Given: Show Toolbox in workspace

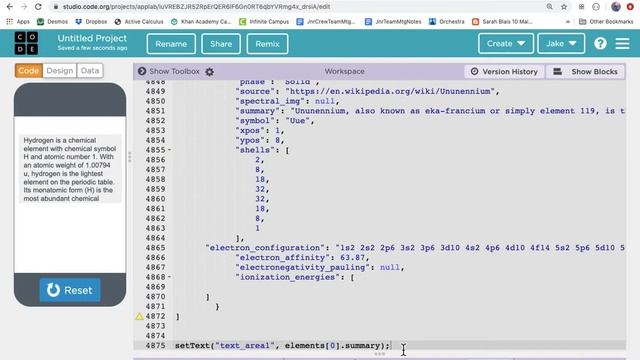Looking at the screenshot, I should coord(169,71).
